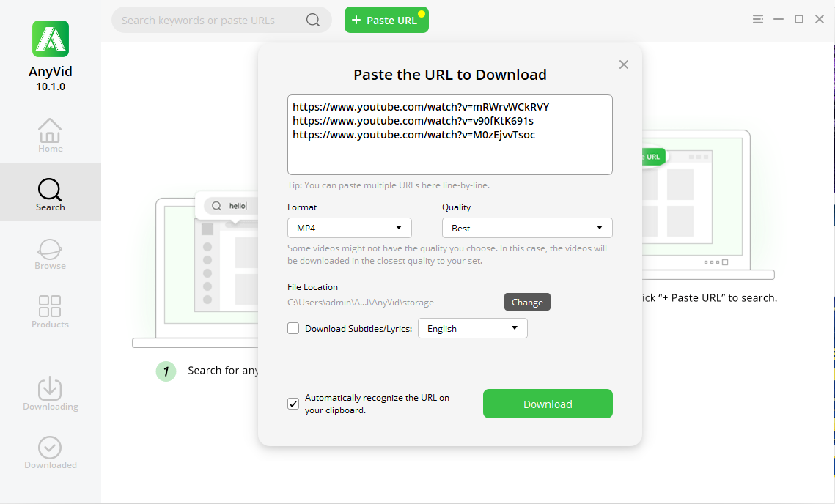Viewport: 835px width, 504px height.
Task: Click the 'File Location' label
Action: [x=312, y=287]
